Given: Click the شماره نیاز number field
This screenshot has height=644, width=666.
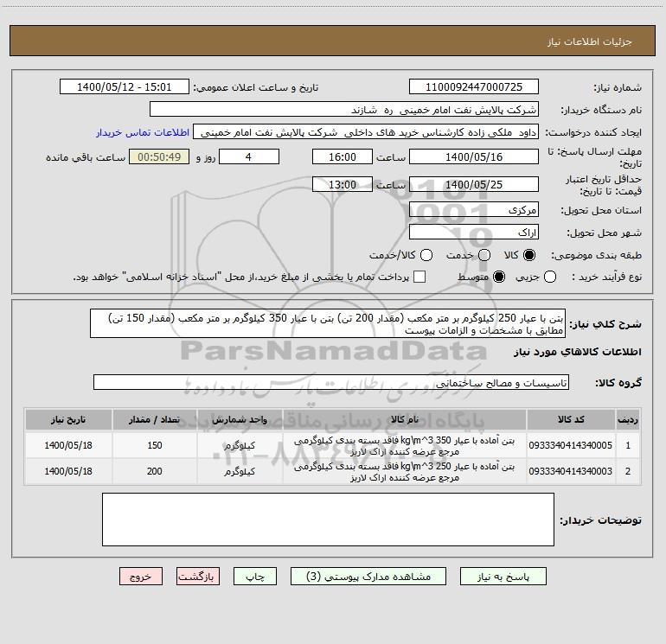Looking at the screenshot, I should click(474, 87).
